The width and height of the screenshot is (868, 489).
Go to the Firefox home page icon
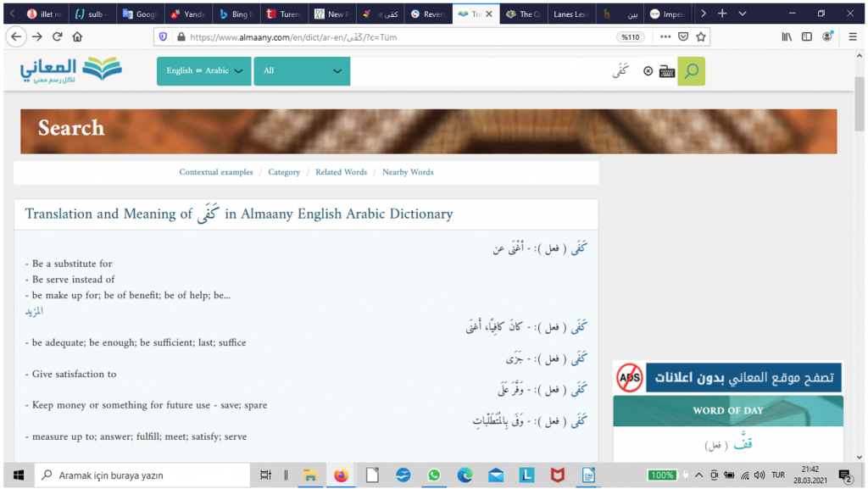point(78,37)
